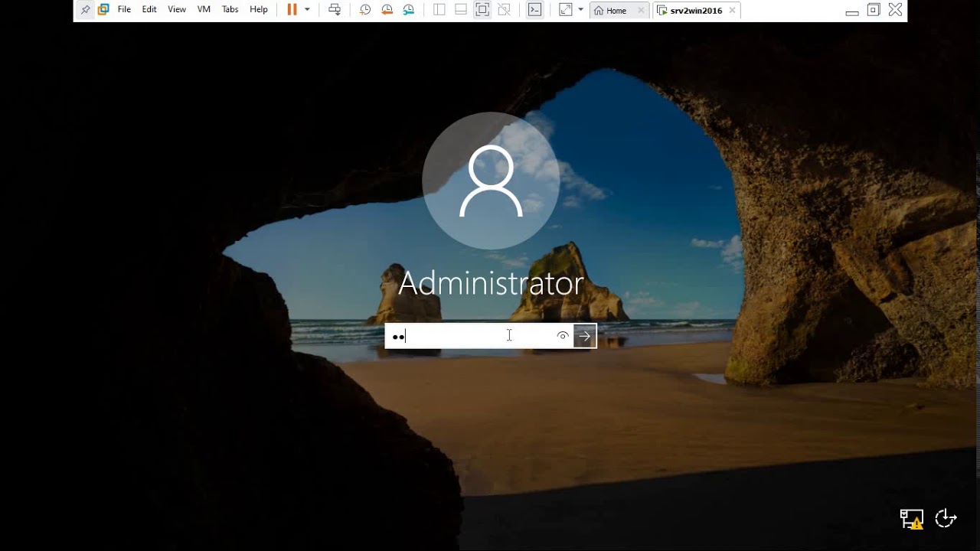The image size is (980, 551).
Task: Click the Administrator account name
Action: 491,284
